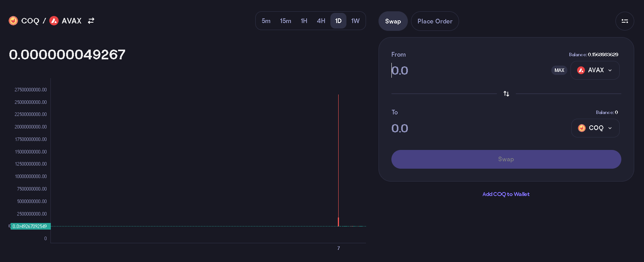Click the AVAX icon in From selector

click(581, 70)
